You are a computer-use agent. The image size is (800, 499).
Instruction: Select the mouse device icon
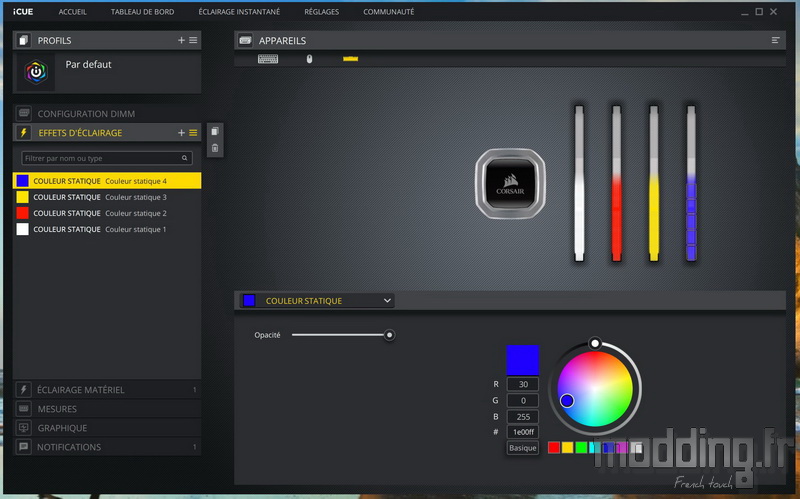(x=309, y=59)
